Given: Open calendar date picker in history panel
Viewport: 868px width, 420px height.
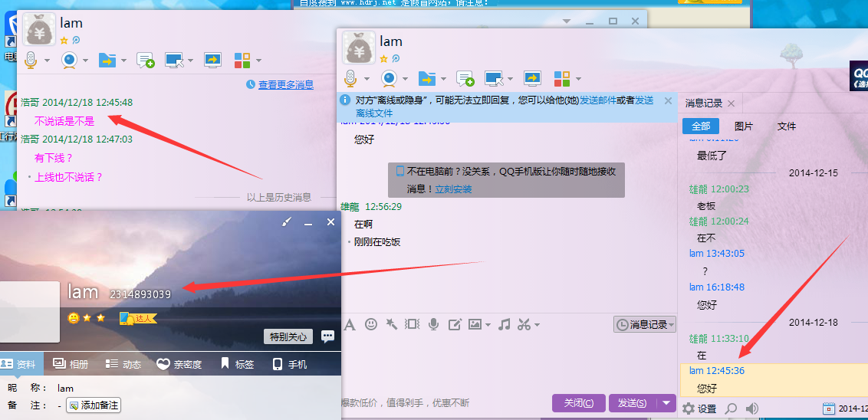Looking at the screenshot, I should (829, 409).
